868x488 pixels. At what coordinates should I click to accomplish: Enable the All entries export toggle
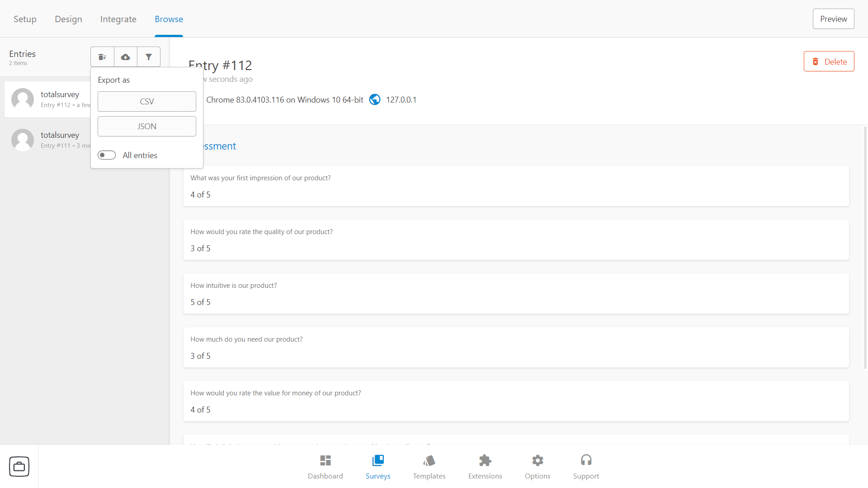pos(106,155)
